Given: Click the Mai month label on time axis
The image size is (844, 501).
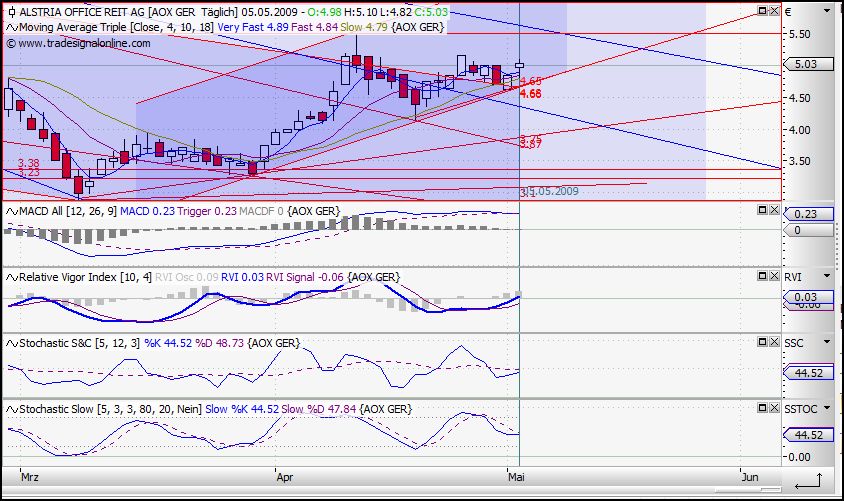Looking at the screenshot, I should click(x=516, y=477).
